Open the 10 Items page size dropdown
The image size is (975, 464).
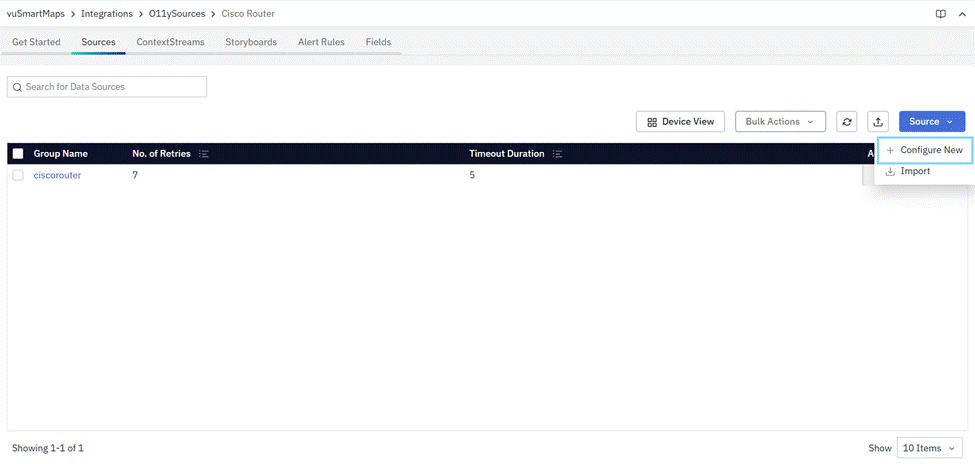point(930,448)
